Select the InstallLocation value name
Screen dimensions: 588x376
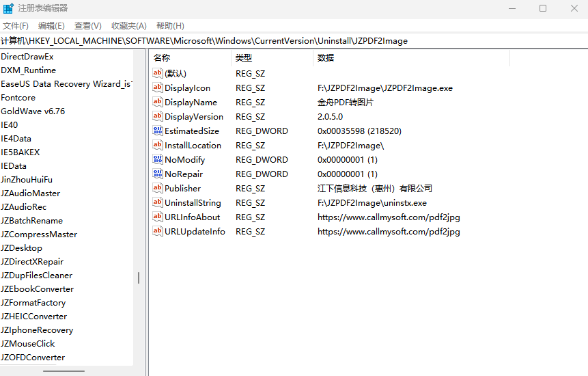193,146
